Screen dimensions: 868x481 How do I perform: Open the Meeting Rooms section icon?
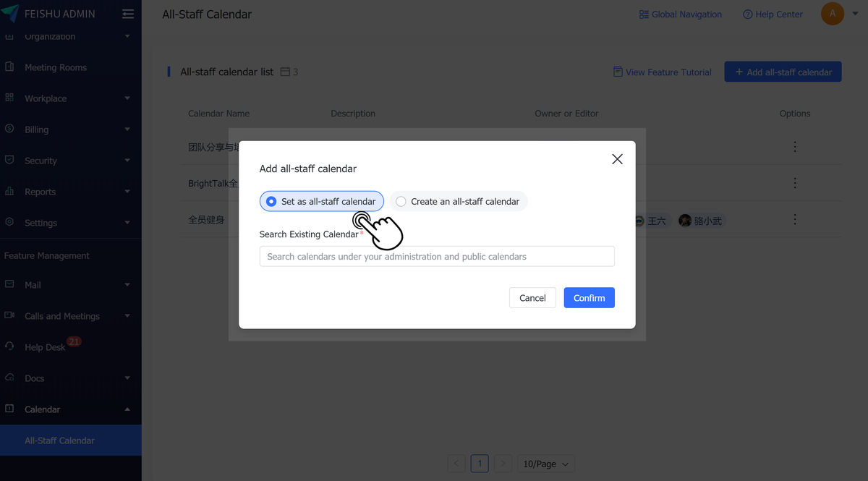click(x=8, y=67)
